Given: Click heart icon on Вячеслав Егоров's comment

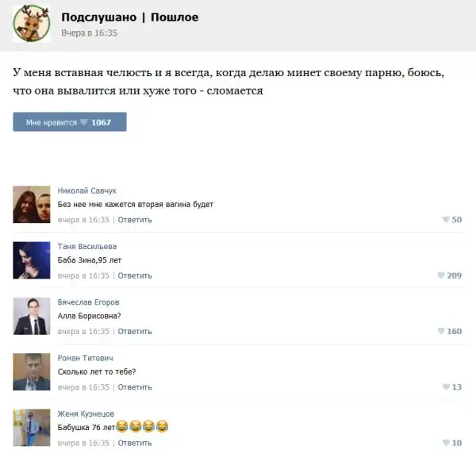Looking at the screenshot, I should tap(441, 331).
